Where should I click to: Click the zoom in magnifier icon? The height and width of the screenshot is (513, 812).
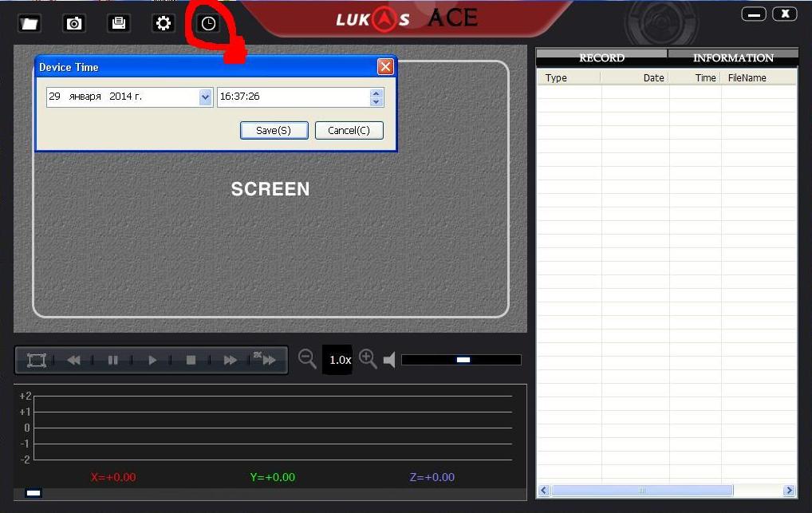(368, 359)
